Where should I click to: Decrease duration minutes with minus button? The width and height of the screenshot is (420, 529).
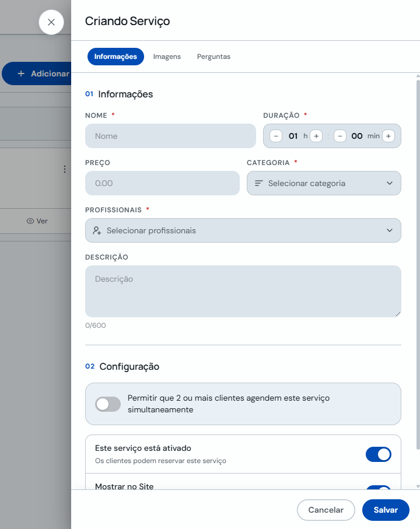[340, 136]
